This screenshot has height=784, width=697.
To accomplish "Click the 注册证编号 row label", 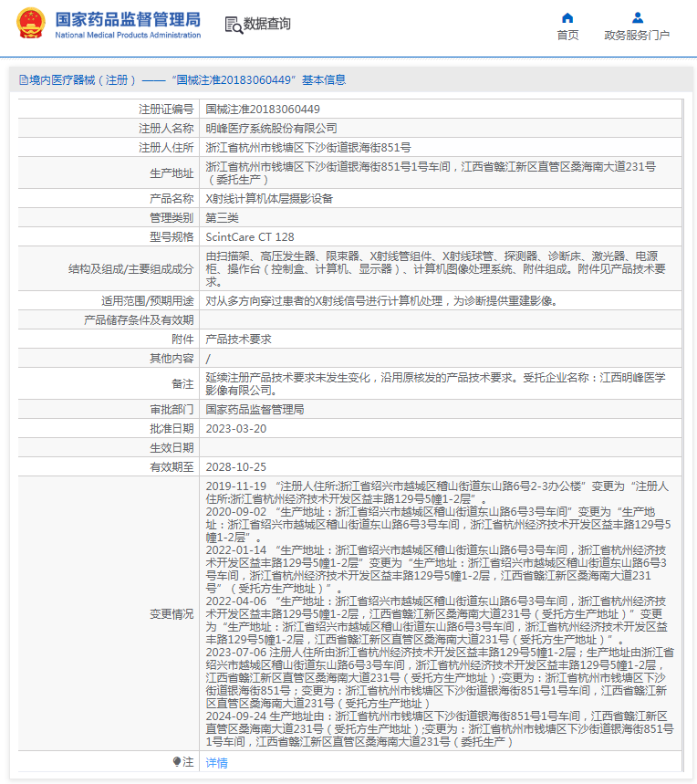I will pyautogui.click(x=166, y=109).
